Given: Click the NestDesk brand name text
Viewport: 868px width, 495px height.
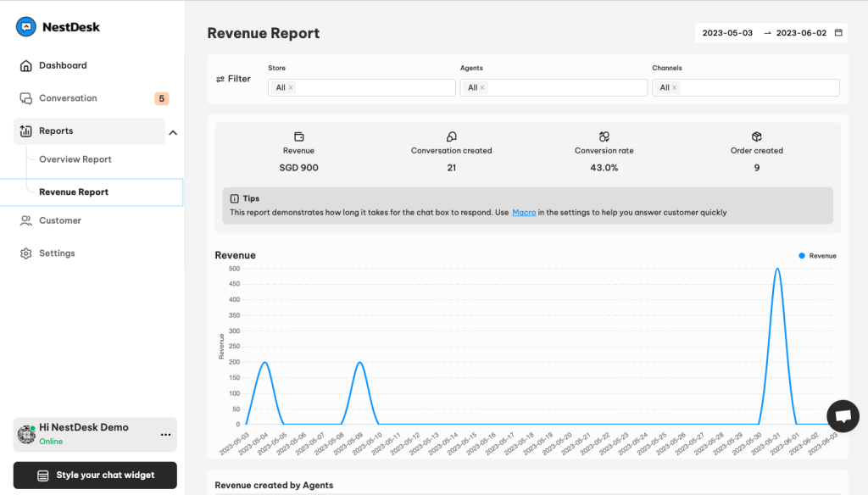Looking at the screenshot, I should 71,27.
